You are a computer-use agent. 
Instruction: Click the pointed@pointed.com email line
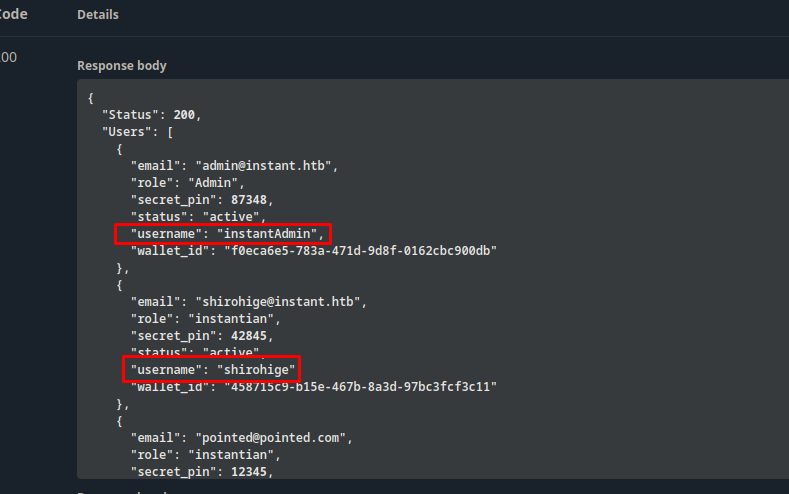(x=242, y=438)
